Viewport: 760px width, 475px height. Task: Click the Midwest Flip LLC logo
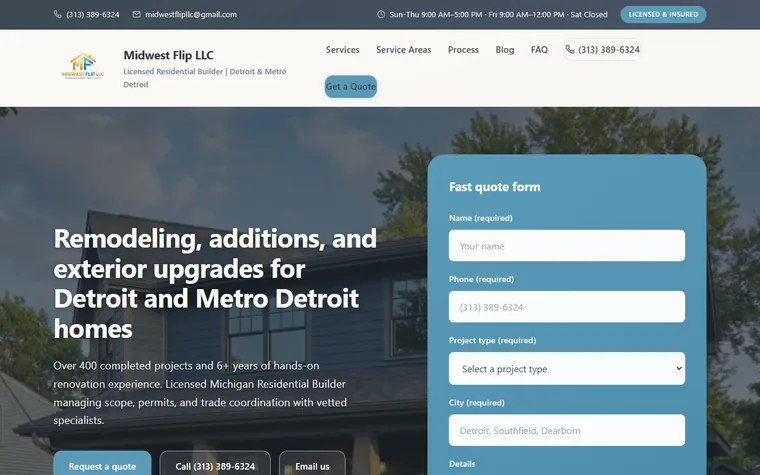click(83, 66)
